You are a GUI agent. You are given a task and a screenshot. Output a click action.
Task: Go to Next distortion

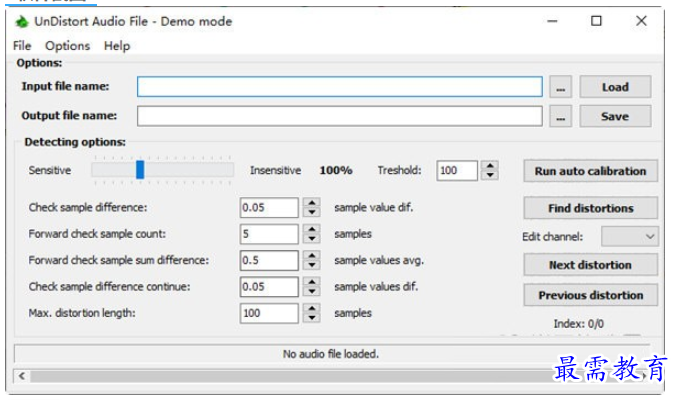pos(591,265)
